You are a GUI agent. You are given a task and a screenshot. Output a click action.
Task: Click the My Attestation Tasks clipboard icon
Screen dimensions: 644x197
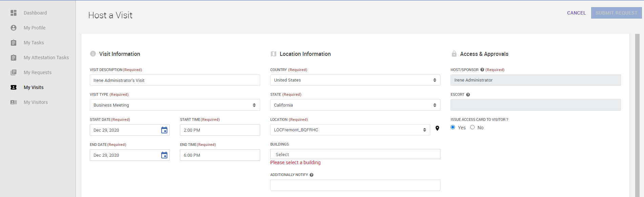(14, 58)
